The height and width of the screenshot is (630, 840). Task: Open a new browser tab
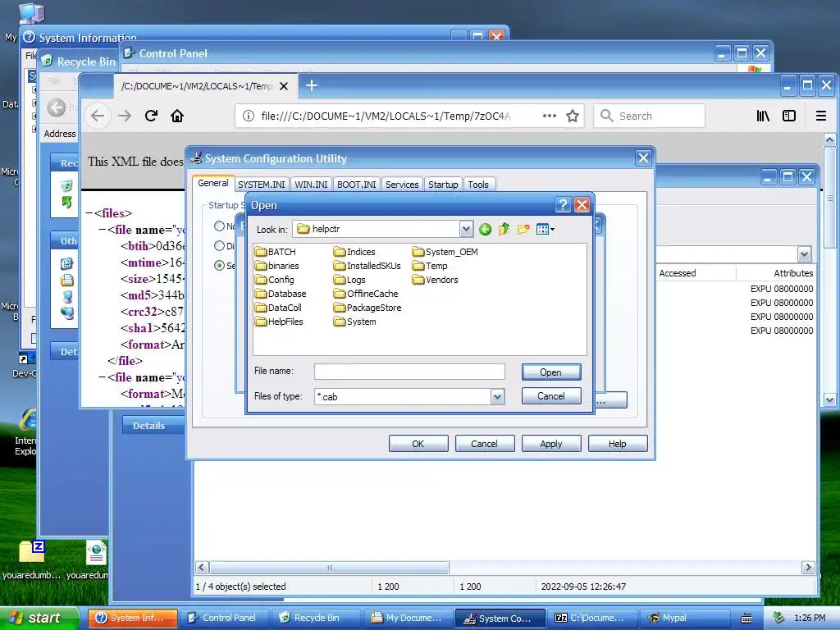click(311, 85)
